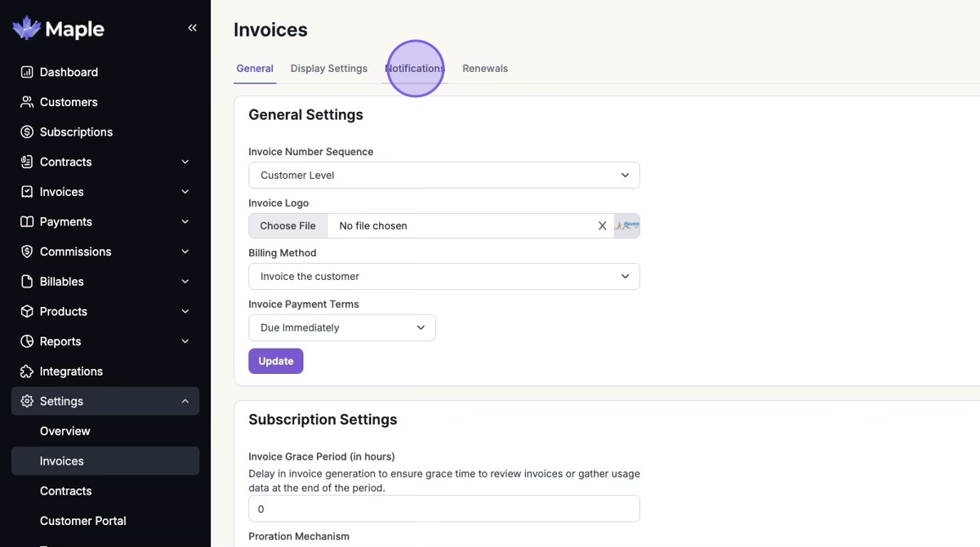Screen dimensions: 980x547
Task: Collapse the sidebar with double-chevron icon
Action: (193, 28)
